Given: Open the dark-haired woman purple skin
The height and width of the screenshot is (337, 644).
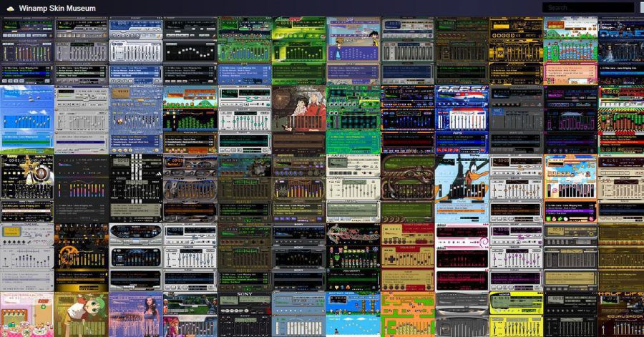Looking at the screenshot, I should click(136, 314).
